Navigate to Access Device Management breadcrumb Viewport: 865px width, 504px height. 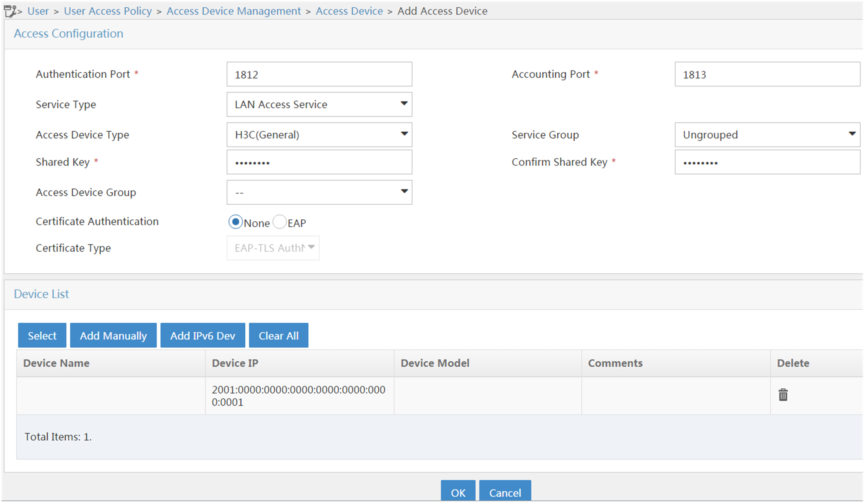[234, 11]
